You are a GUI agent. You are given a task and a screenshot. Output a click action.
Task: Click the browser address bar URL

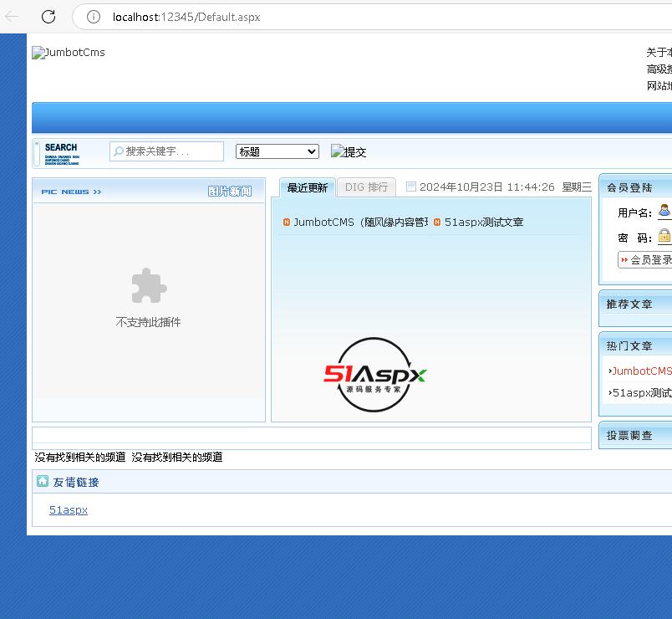(186, 17)
